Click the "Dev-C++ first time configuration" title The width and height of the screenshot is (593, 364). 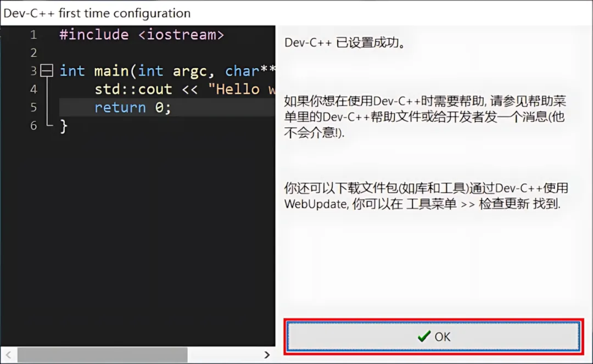(97, 13)
